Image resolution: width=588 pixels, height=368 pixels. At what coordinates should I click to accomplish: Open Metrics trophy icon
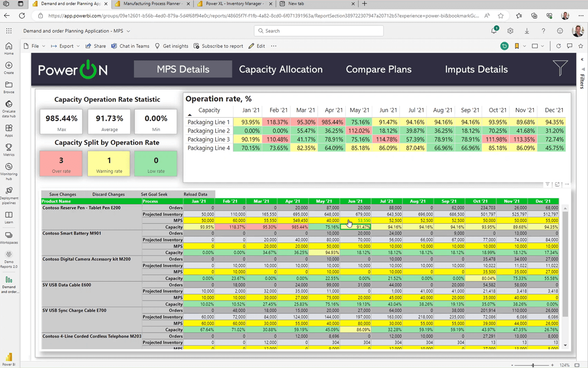click(9, 150)
